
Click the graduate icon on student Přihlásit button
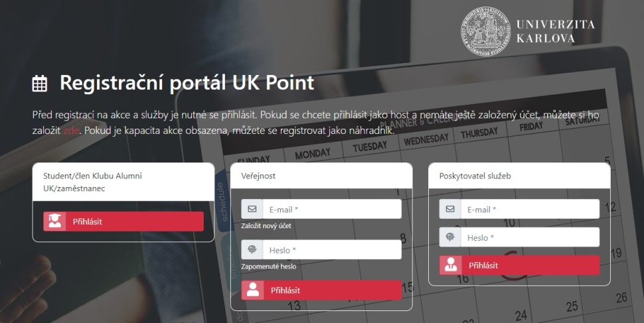tap(54, 222)
